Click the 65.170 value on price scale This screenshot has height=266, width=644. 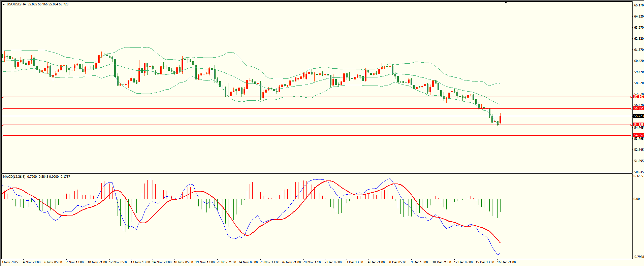point(639,5)
